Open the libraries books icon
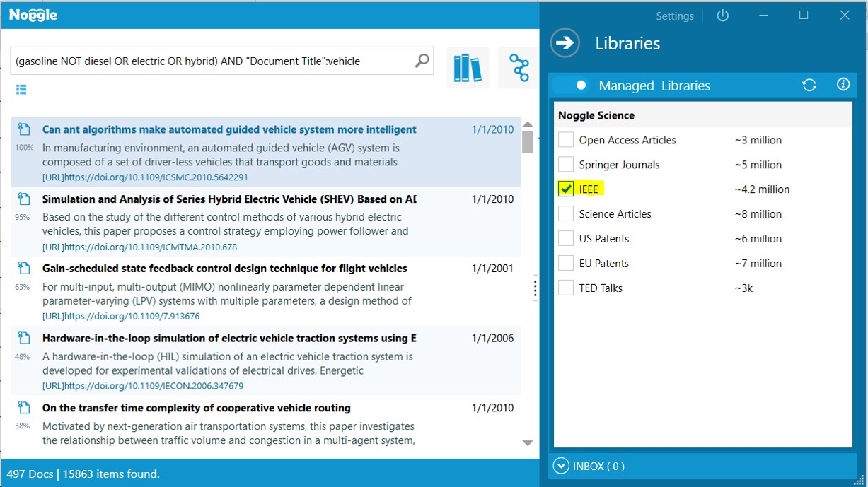868x487 pixels. pos(468,68)
